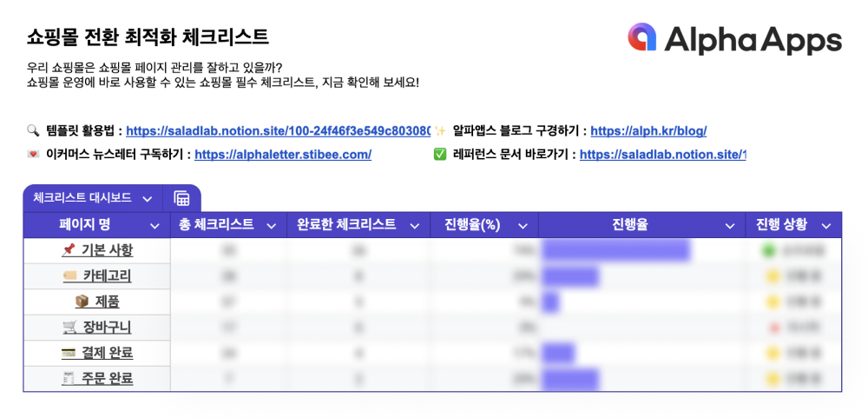Click the love letter icon before 이커머스 뉴스레터
This screenshot has height=418, width=868.
(32, 155)
